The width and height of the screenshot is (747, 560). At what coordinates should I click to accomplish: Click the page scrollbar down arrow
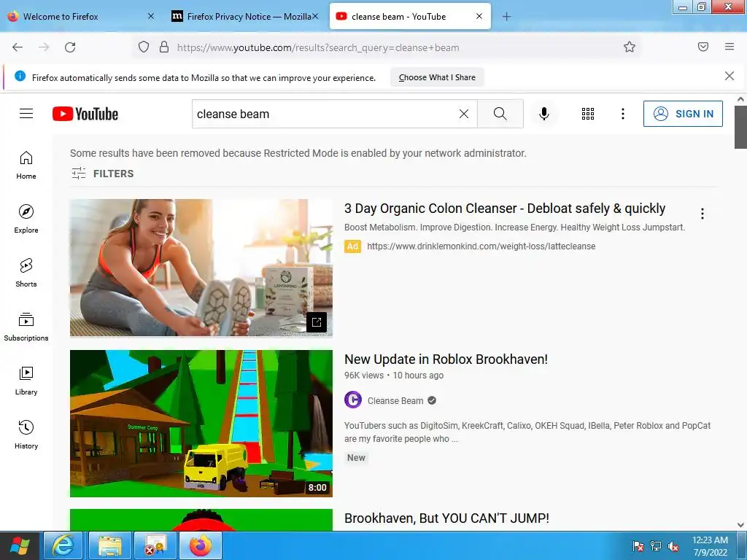pos(740,525)
